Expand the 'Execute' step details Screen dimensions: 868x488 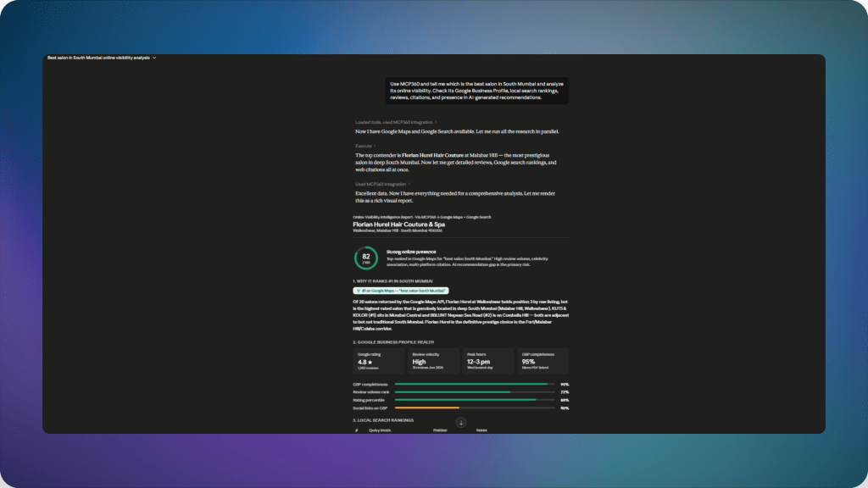[x=365, y=146]
